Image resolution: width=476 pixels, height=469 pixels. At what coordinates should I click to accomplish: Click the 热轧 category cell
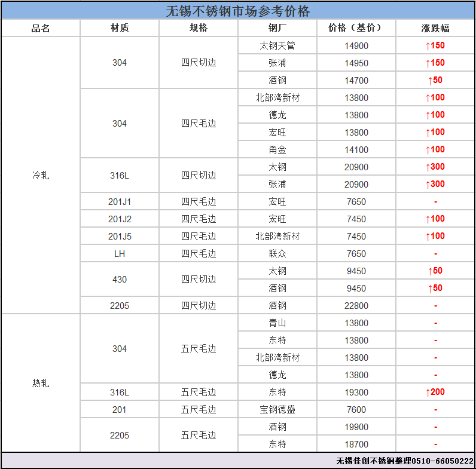click(x=41, y=383)
